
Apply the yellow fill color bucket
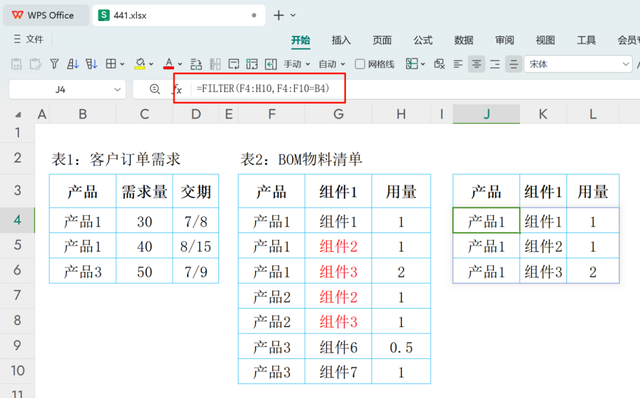(140, 64)
